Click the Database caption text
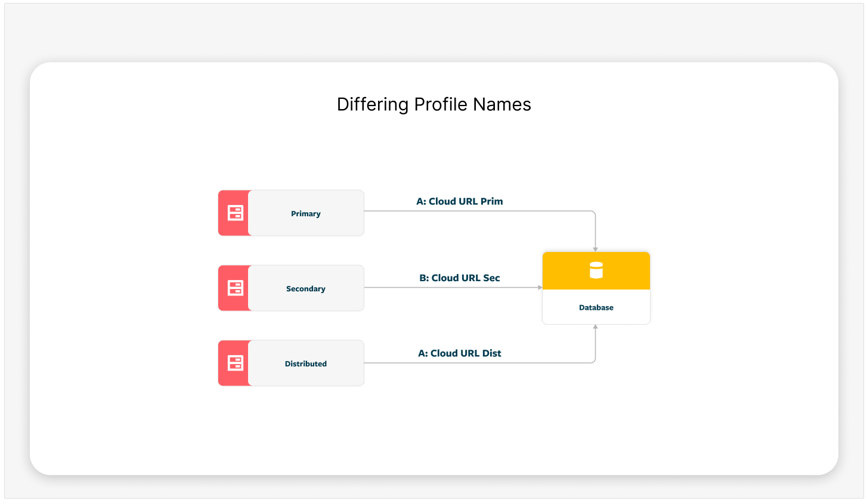 (596, 307)
